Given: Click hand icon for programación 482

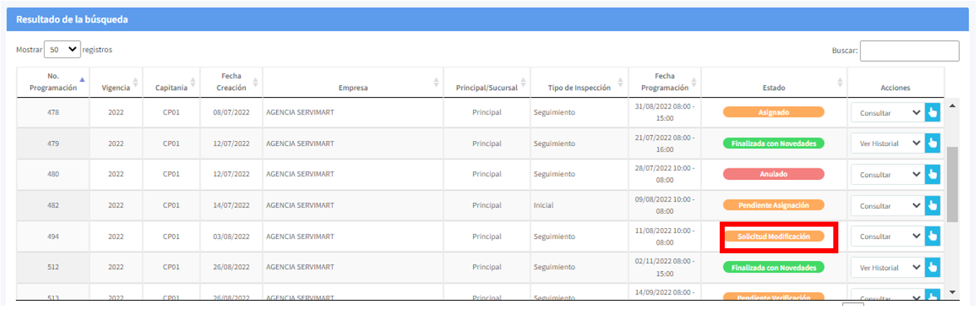Looking at the screenshot, I should tap(933, 205).
